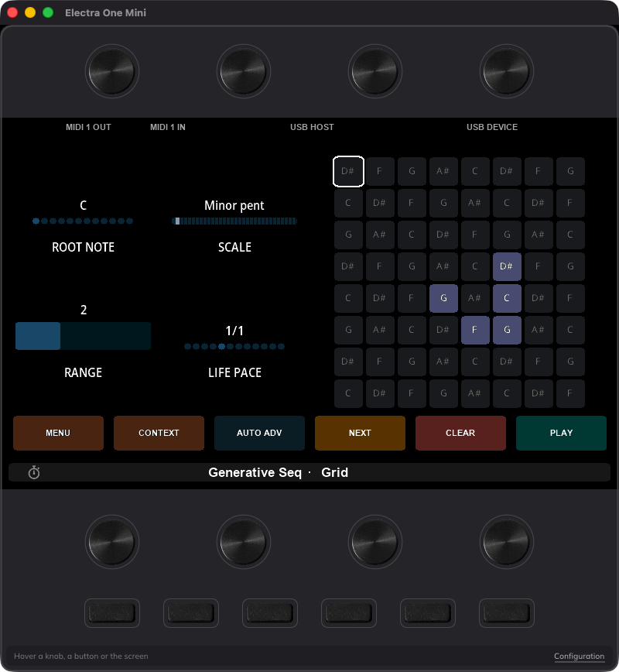Click the LIFE PACE label
The width and height of the screenshot is (619, 672).
point(234,372)
